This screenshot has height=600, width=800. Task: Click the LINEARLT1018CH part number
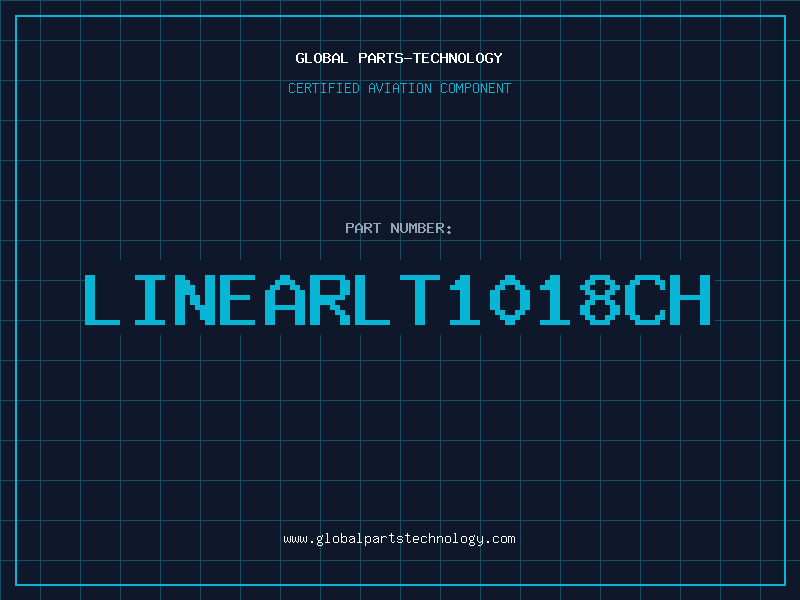pos(397,299)
